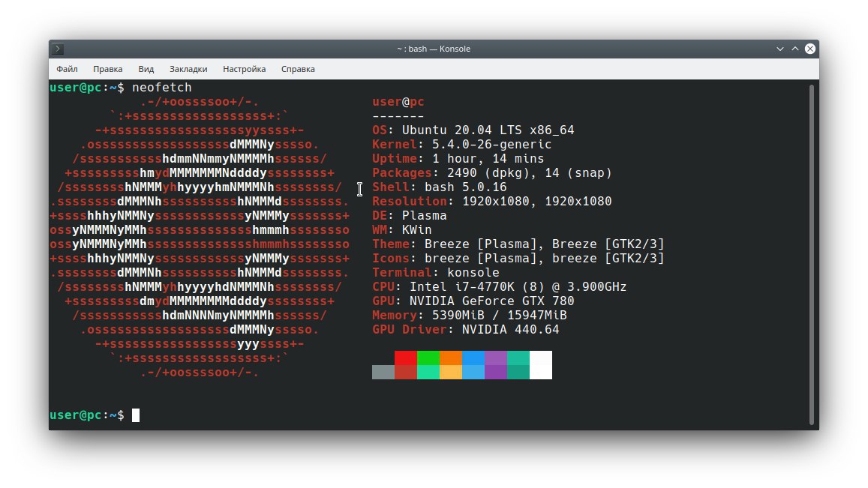The height and width of the screenshot is (488, 868).
Task: Click the Shell line bash 5.0.16
Action: [x=439, y=187]
